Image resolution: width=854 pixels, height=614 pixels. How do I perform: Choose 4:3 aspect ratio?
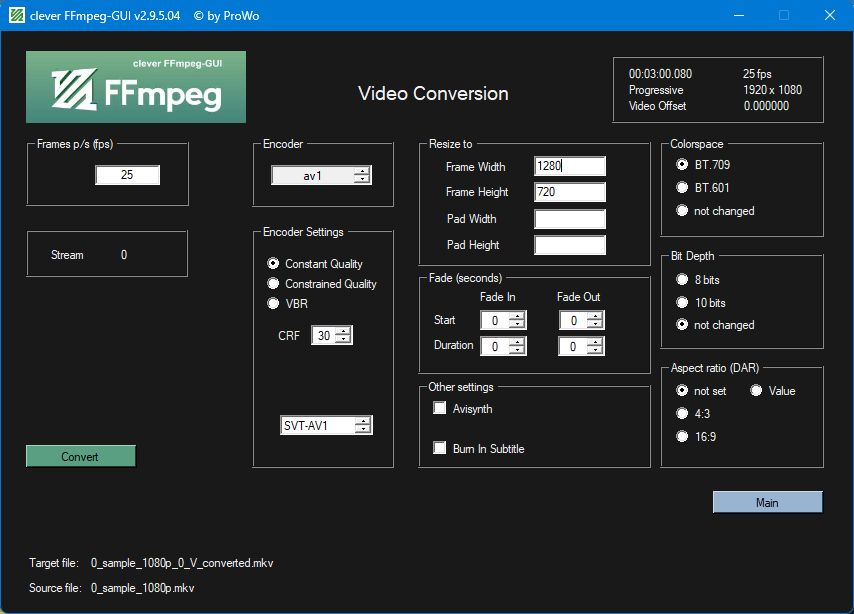pyautogui.click(x=682, y=414)
